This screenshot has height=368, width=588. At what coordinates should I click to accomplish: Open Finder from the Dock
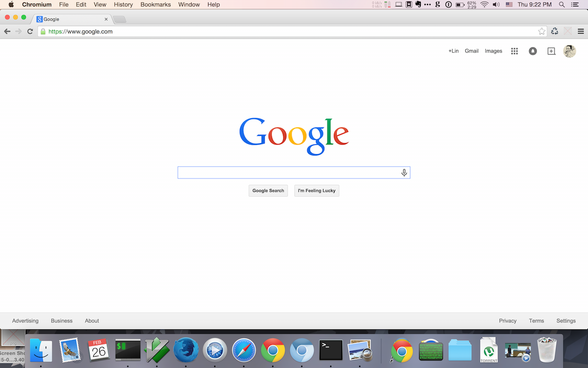click(41, 351)
